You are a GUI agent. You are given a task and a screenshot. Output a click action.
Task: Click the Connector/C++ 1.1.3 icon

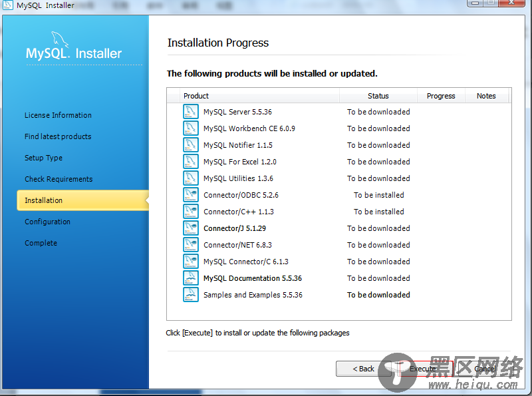[x=191, y=211]
